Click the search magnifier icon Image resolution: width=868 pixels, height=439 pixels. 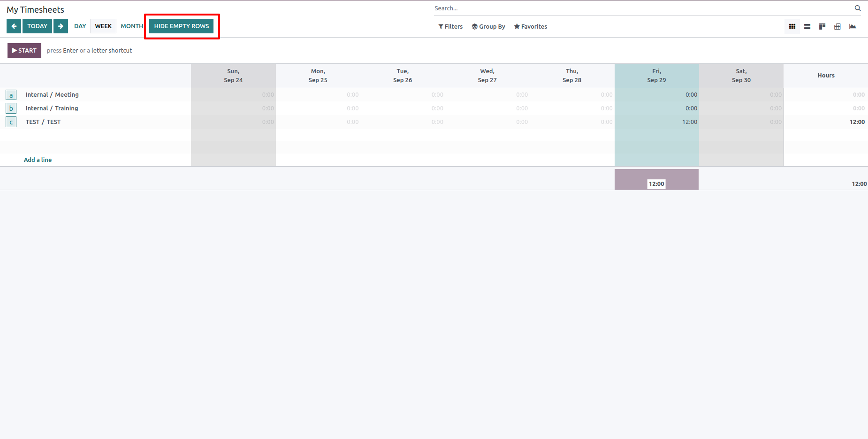(858, 8)
